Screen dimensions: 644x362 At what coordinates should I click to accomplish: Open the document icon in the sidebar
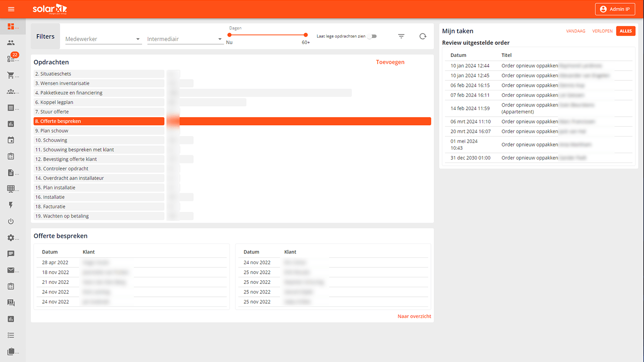coord(11,173)
